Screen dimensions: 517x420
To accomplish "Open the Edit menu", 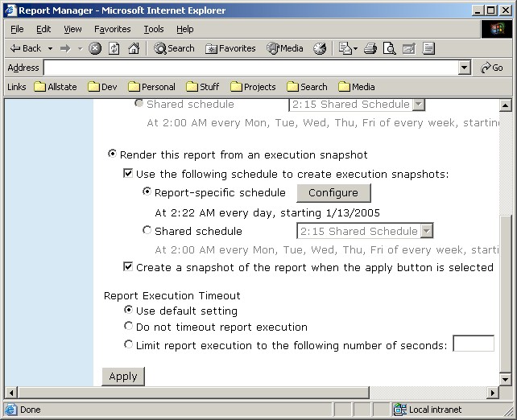I will 43,29.
